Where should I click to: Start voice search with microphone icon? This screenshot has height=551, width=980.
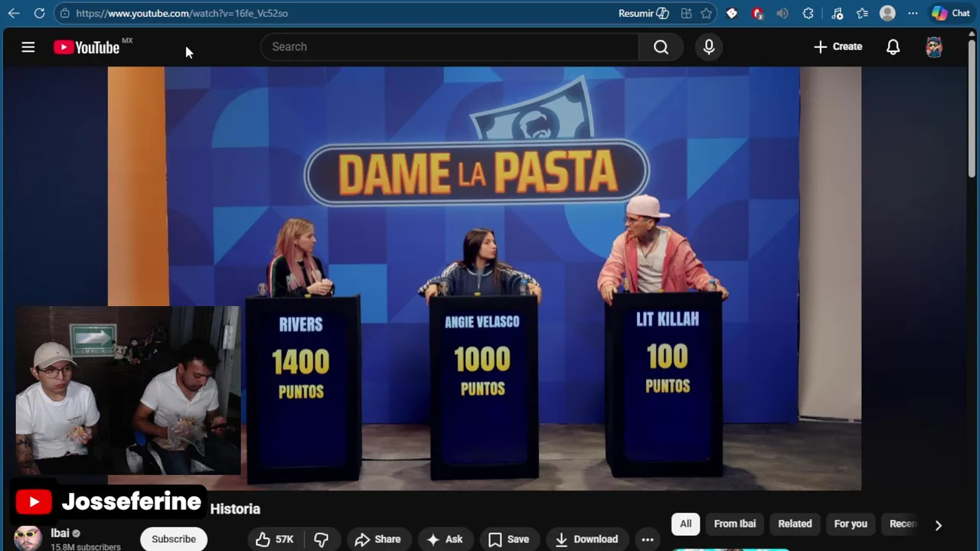click(x=709, y=47)
